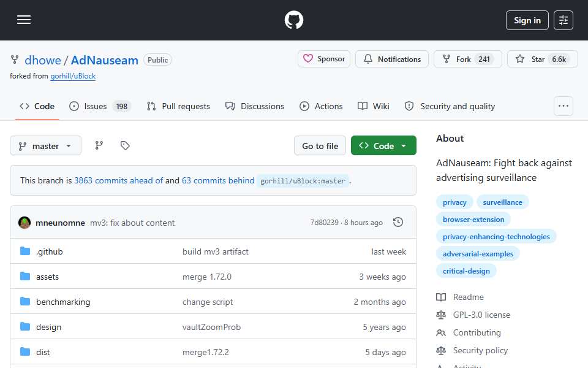Click folder icon beside assets

pos(25,277)
